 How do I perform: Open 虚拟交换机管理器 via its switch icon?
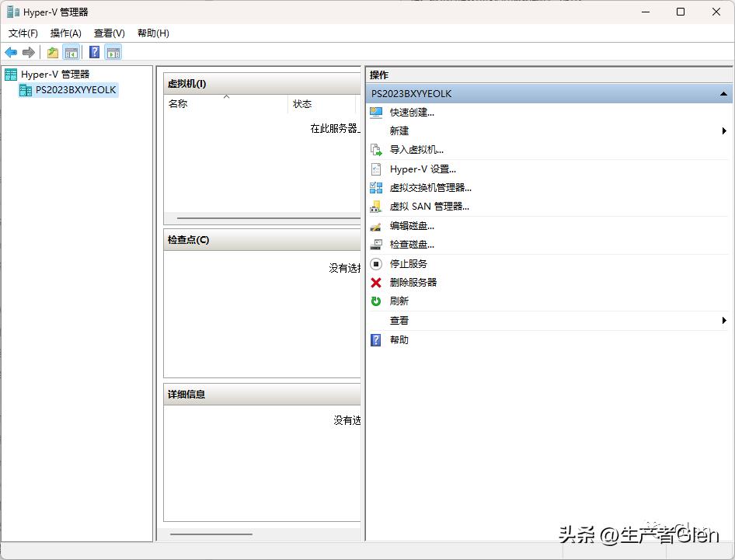[376, 187]
